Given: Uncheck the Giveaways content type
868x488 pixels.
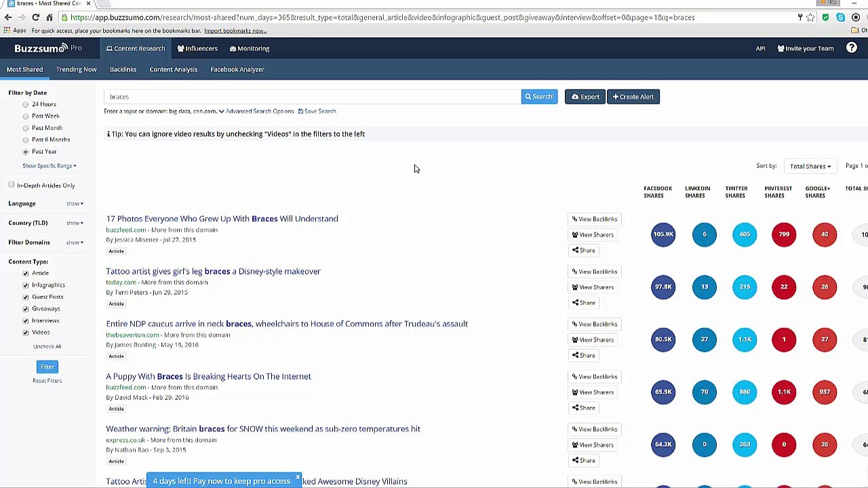Looking at the screenshot, I should (x=26, y=309).
